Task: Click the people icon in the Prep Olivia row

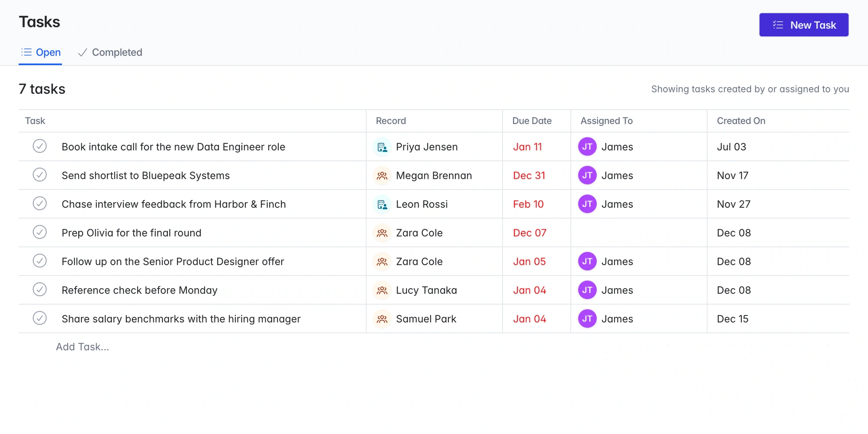Action: click(x=382, y=233)
